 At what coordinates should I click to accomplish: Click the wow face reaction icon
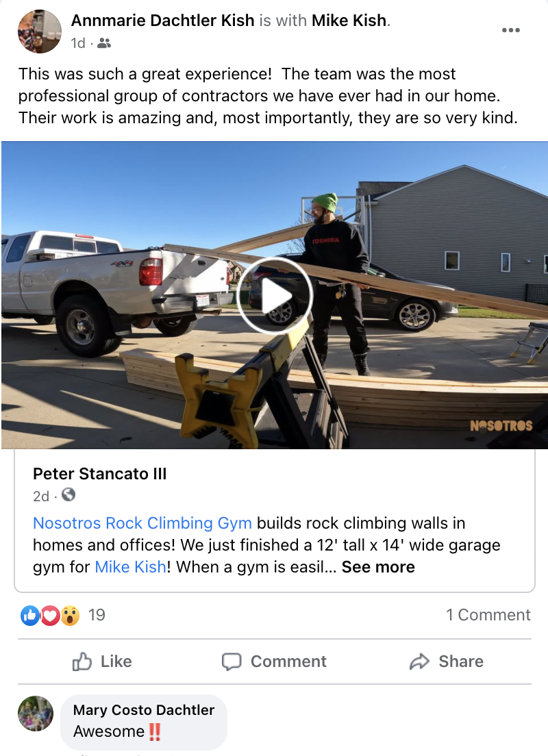pyautogui.click(x=70, y=615)
